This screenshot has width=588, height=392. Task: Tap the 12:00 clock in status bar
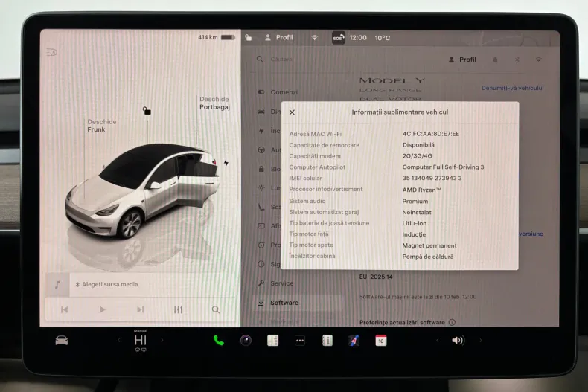(x=358, y=38)
